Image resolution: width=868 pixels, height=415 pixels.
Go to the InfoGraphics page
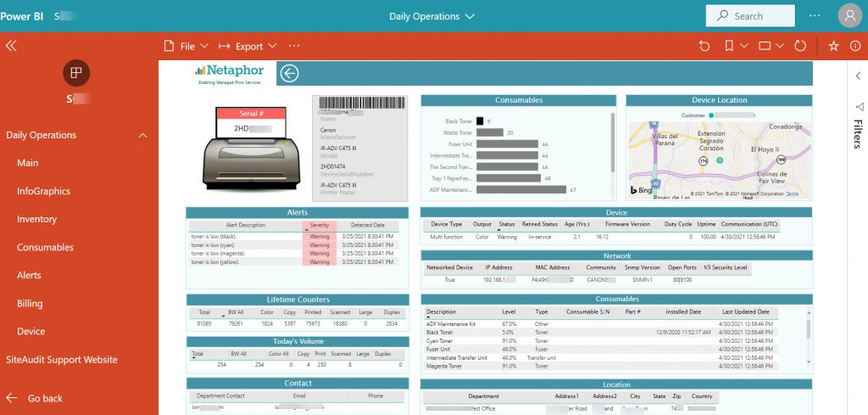pyautogui.click(x=44, y=191)
